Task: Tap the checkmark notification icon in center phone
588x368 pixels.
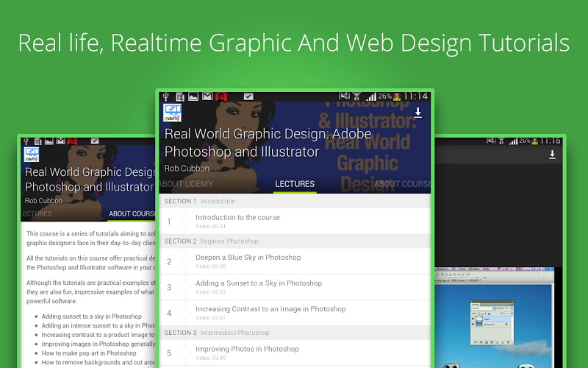Action: point(248,96)
